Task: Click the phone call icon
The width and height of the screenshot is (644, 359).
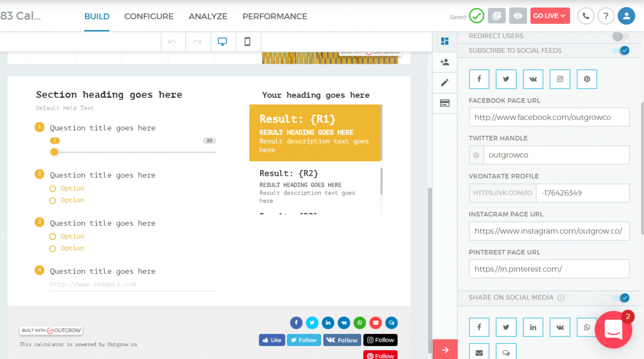Action: click(x=586, y=16)
